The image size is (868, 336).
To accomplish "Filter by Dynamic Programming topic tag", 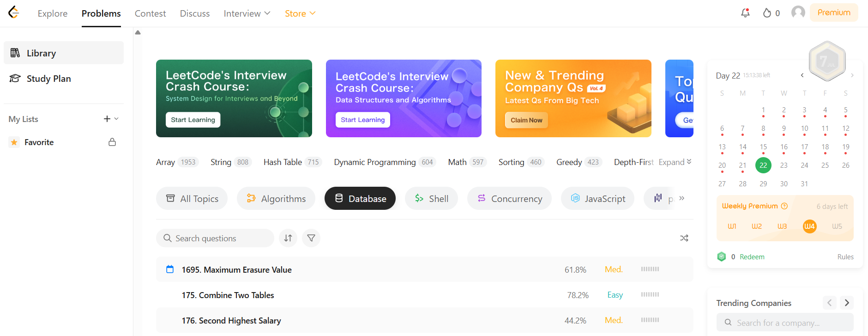I will pos(385,162).
